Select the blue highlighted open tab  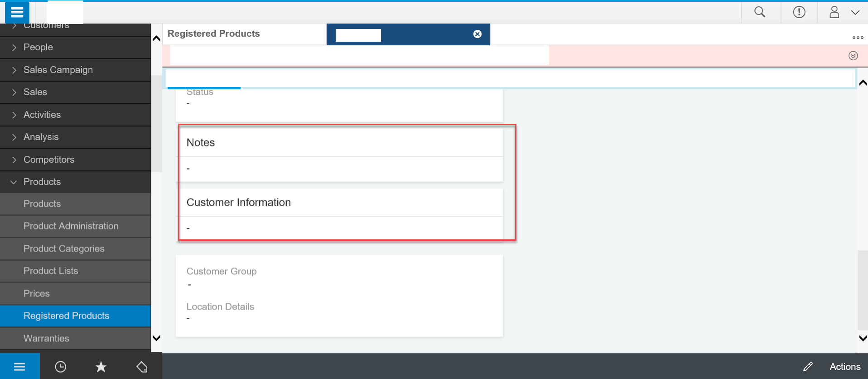[x=408, y=34]
